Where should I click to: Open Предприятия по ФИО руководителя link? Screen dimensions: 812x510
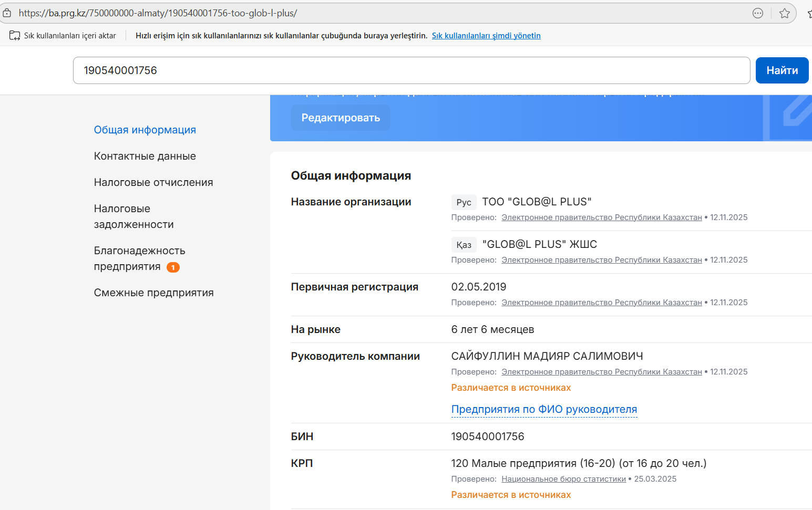point(544,409)
